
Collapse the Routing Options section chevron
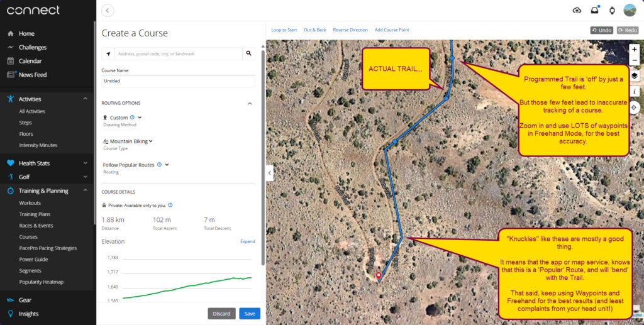click(x=250, y=103)
